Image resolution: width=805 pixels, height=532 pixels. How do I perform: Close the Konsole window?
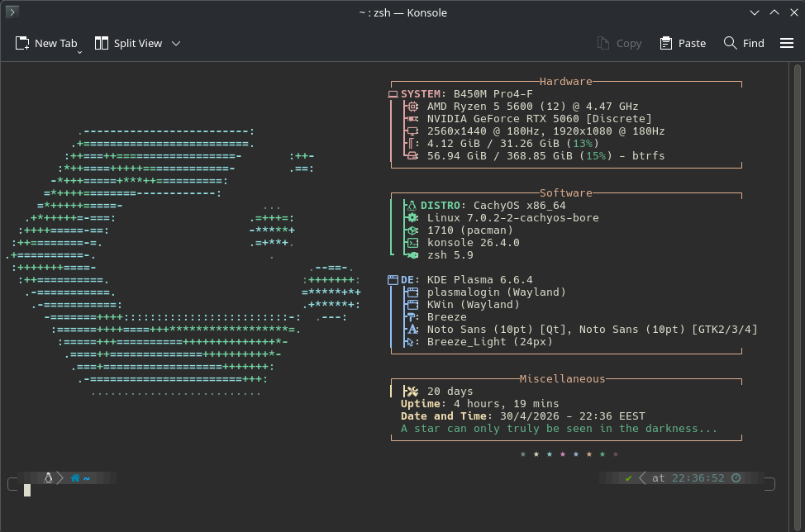(793, 13)
